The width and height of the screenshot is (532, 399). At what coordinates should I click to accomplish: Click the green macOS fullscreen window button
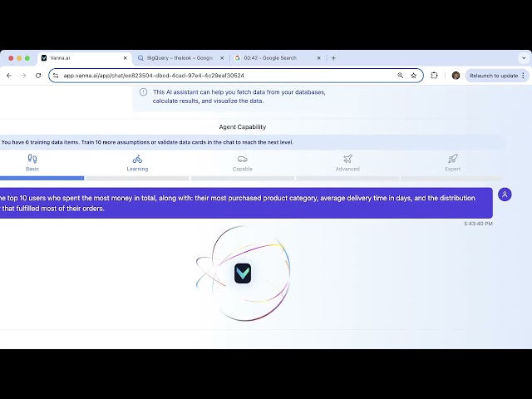point(27,58)
